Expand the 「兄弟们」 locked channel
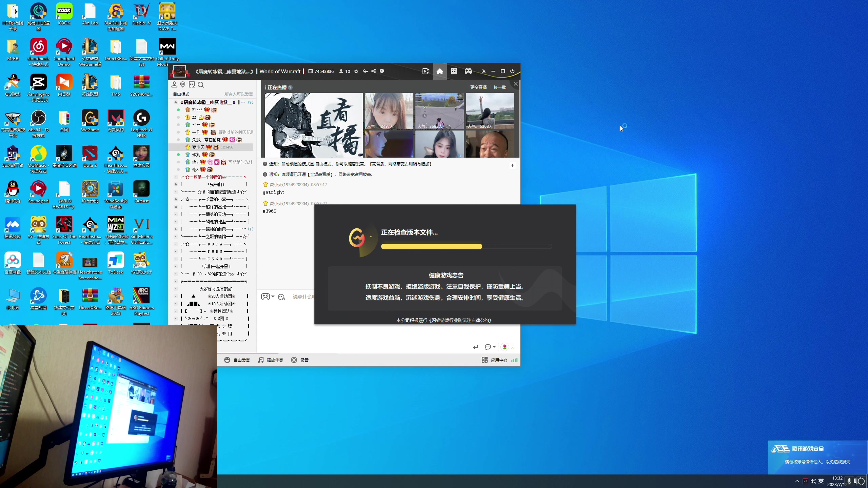 pos(176,184)
